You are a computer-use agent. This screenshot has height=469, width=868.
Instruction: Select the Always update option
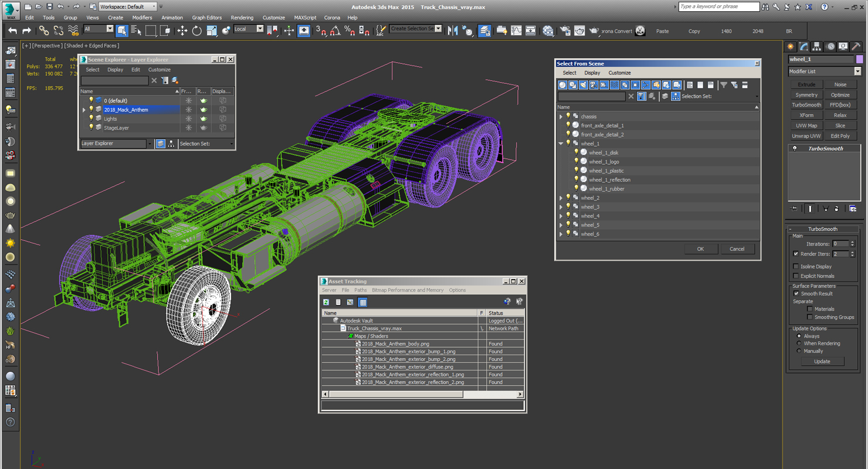click(x=799, y=336)
